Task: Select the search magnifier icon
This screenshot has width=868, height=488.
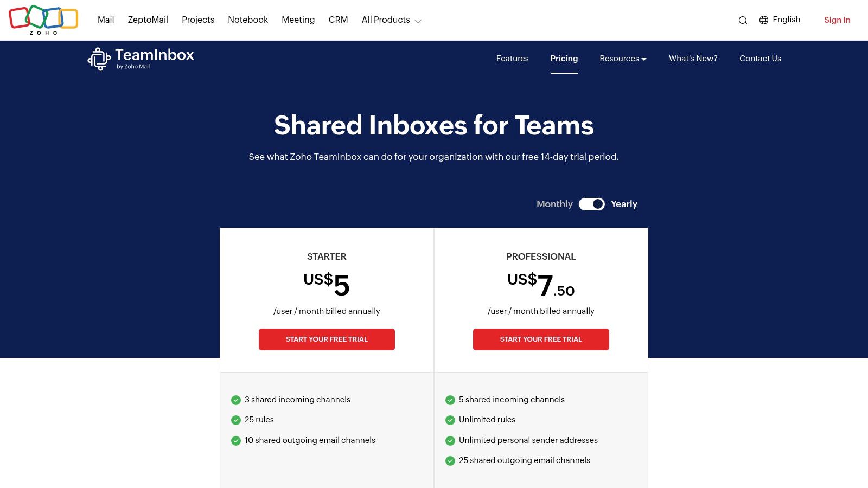Action: (x=743, y=20)
